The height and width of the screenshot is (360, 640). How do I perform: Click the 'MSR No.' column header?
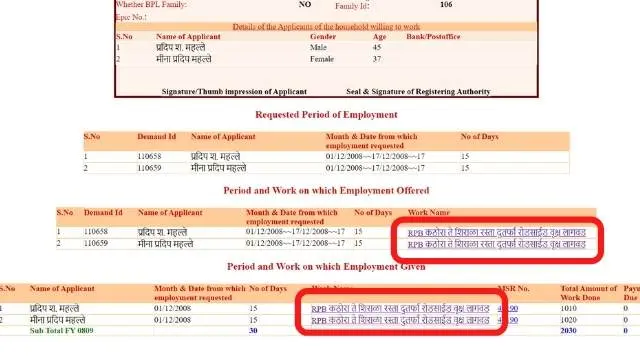(x=514, y=289)
